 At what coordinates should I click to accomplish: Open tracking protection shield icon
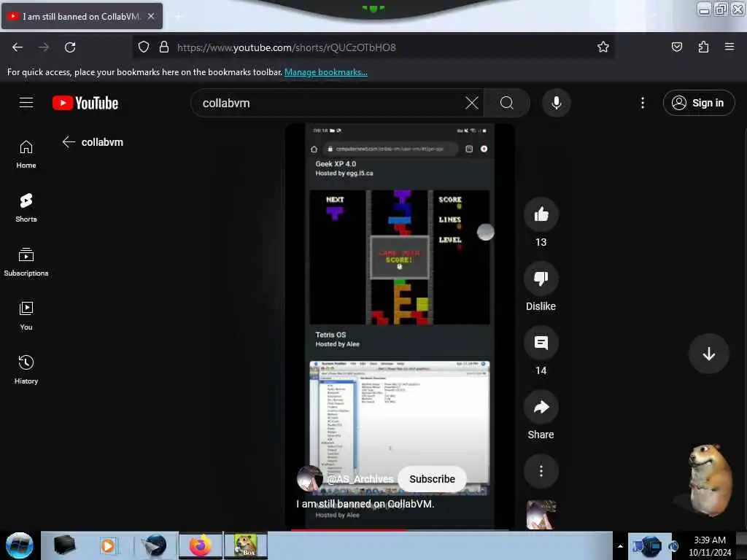144,47
